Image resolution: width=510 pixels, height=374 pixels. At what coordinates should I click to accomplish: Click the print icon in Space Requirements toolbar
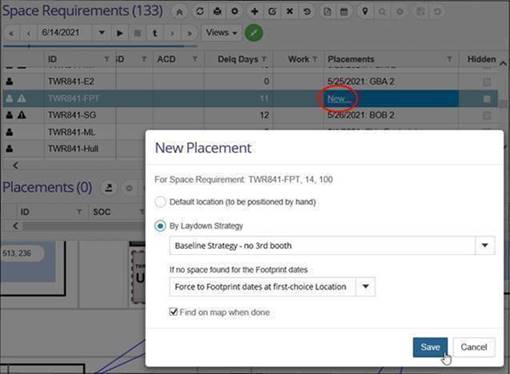217,12
